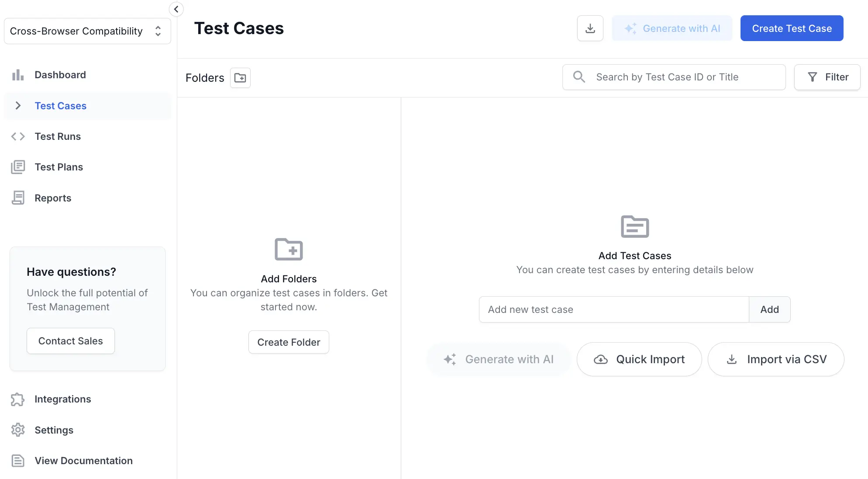Open View Documentation from sidebar
This screenshot has width=868, height=479.
coord(83,461)
